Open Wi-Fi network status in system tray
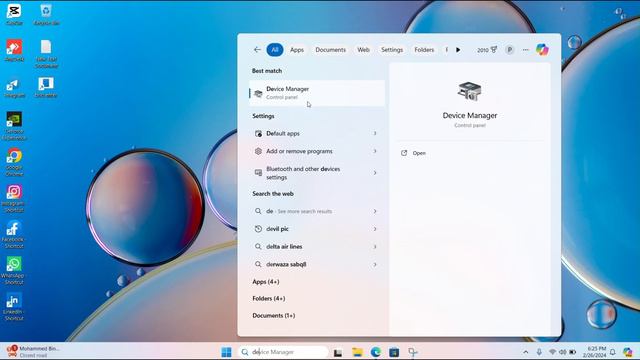The image size is (640, 360). point(553,352)
